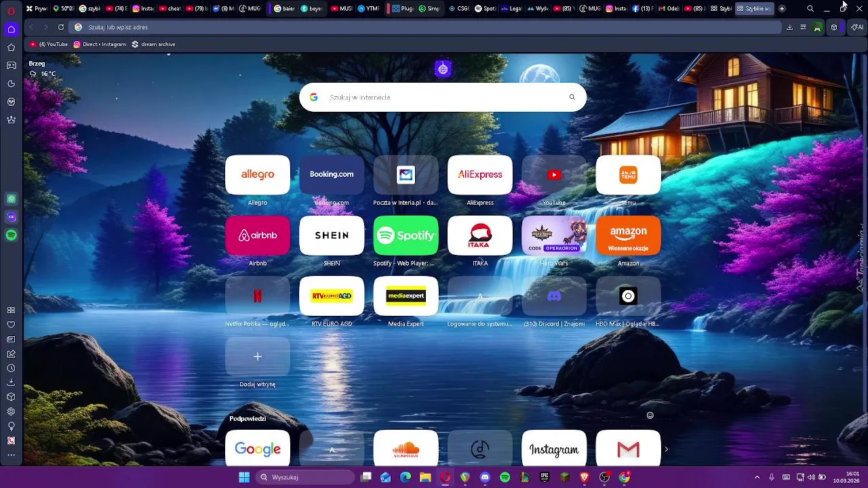Screen dimensions: 868x488
Task: Open the SHEIN speed dial tile
Action: 332,235
